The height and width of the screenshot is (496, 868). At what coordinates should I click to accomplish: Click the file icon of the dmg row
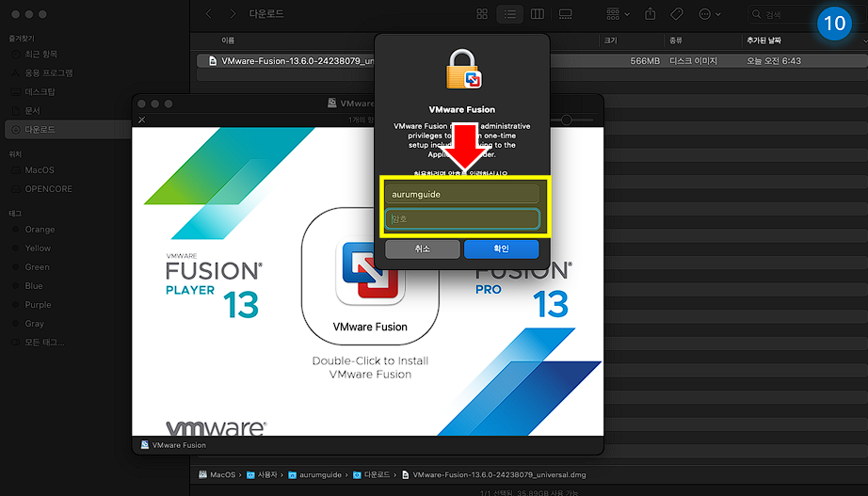click(213, 61)
